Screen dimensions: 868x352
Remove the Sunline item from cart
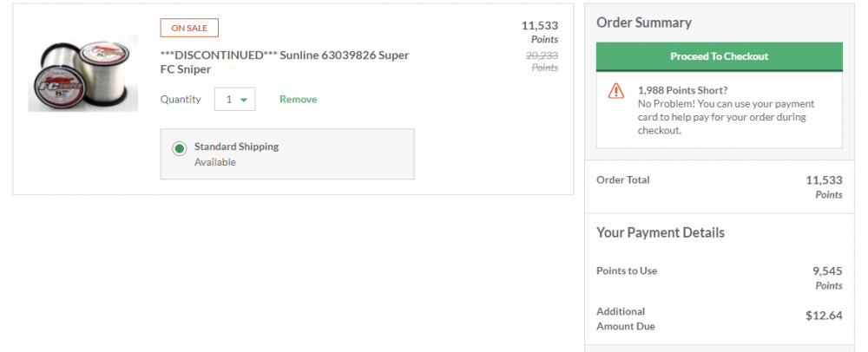pos(299,100)
